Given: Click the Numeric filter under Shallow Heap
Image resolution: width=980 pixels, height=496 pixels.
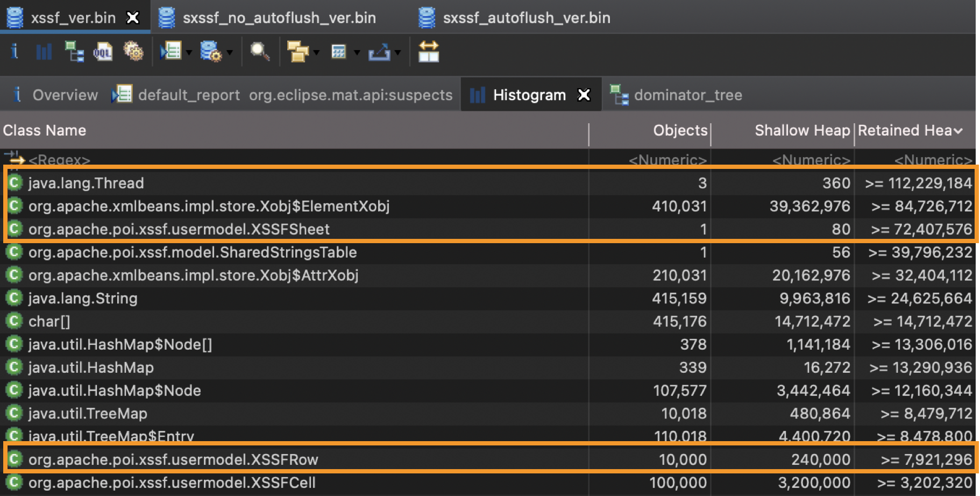Looking at the screenshot, I should pos(811,160).
